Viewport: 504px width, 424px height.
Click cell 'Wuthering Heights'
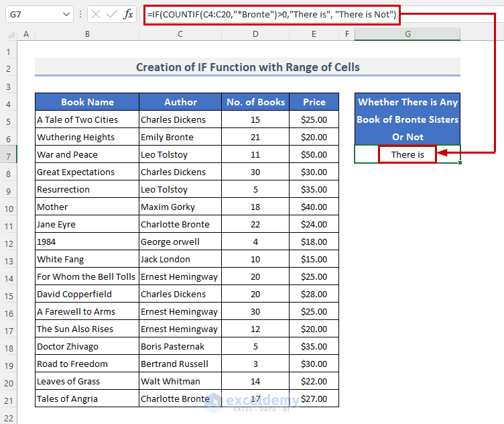[x=87, y=137]
